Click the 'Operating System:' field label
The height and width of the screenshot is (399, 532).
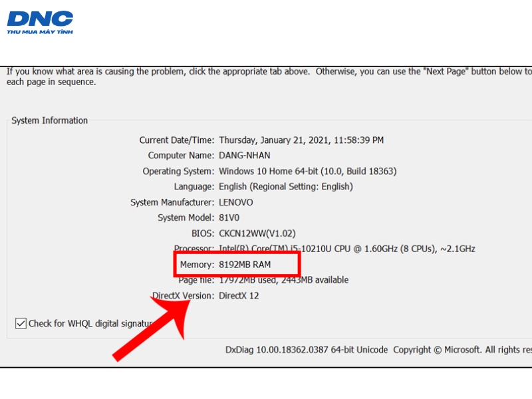(x=178, y=172)
